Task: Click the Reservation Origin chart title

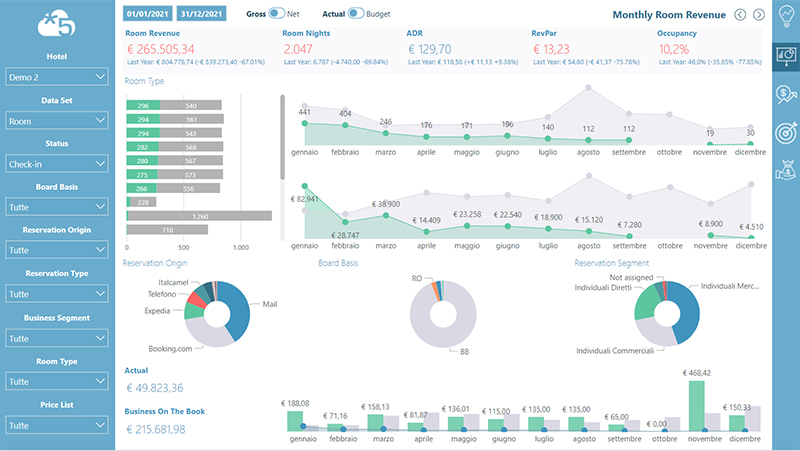Action: (x=155, y=263)
